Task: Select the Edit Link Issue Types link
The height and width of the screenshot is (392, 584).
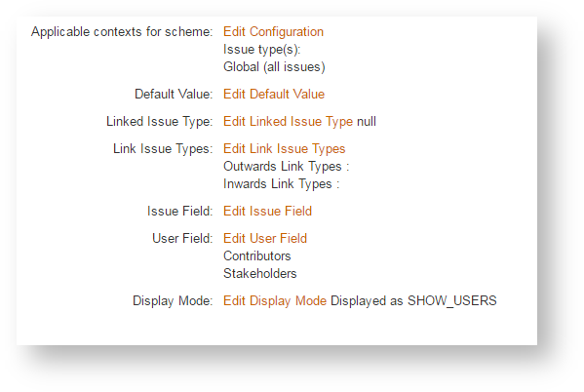Action: coord(284,149)
